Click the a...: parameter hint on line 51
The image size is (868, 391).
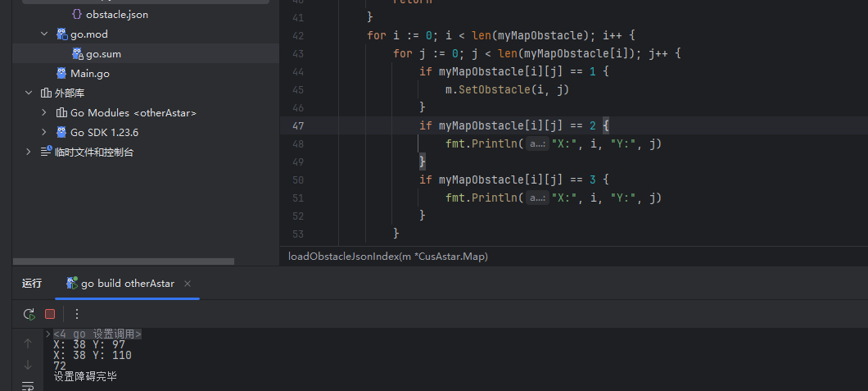coord(537,198)
